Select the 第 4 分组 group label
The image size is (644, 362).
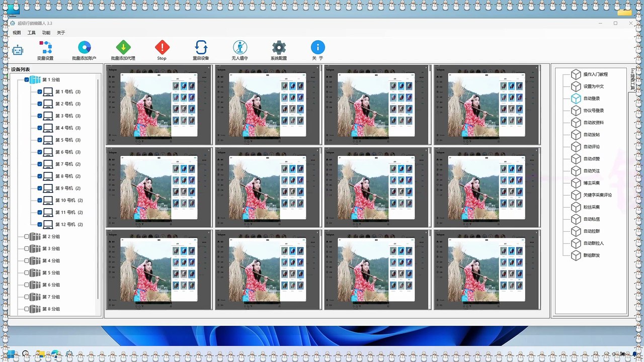coord(51,261)
